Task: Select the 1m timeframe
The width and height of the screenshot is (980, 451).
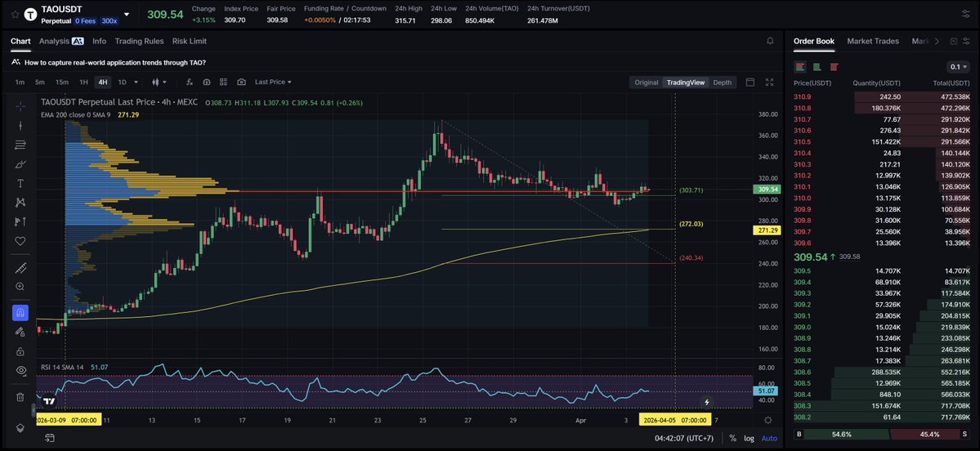Action: coord(20,82)
